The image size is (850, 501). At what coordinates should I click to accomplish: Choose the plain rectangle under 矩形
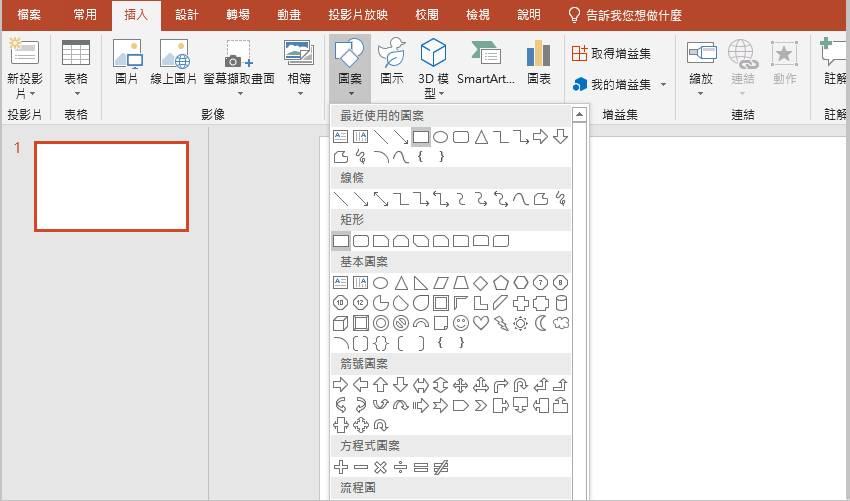coord(340,241)
